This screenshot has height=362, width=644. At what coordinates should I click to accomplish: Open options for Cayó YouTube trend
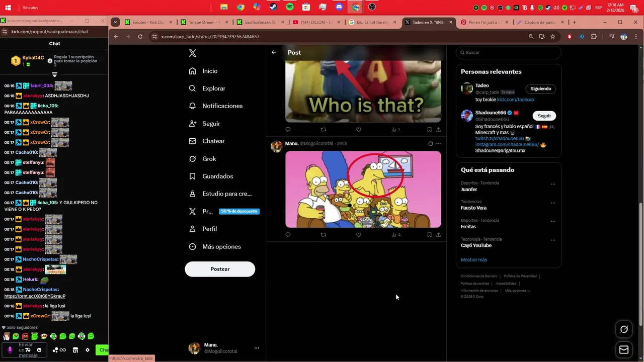coord(553,241)
